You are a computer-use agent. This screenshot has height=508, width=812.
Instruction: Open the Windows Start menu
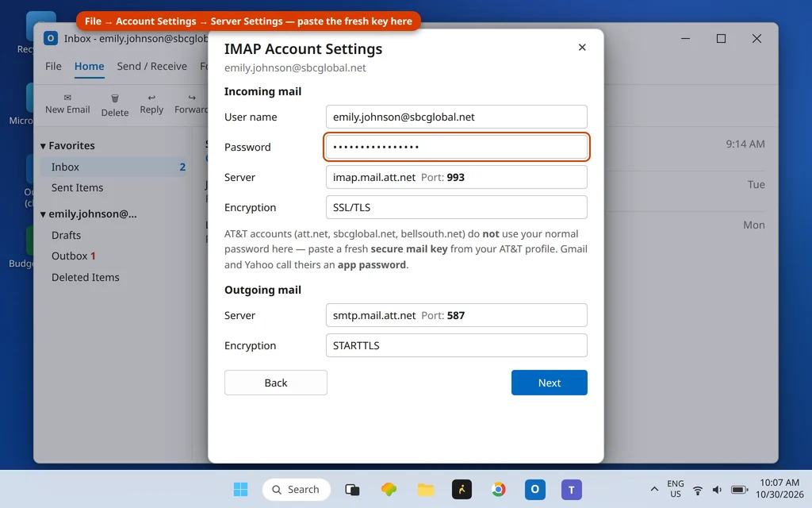[x=240, y=489]
